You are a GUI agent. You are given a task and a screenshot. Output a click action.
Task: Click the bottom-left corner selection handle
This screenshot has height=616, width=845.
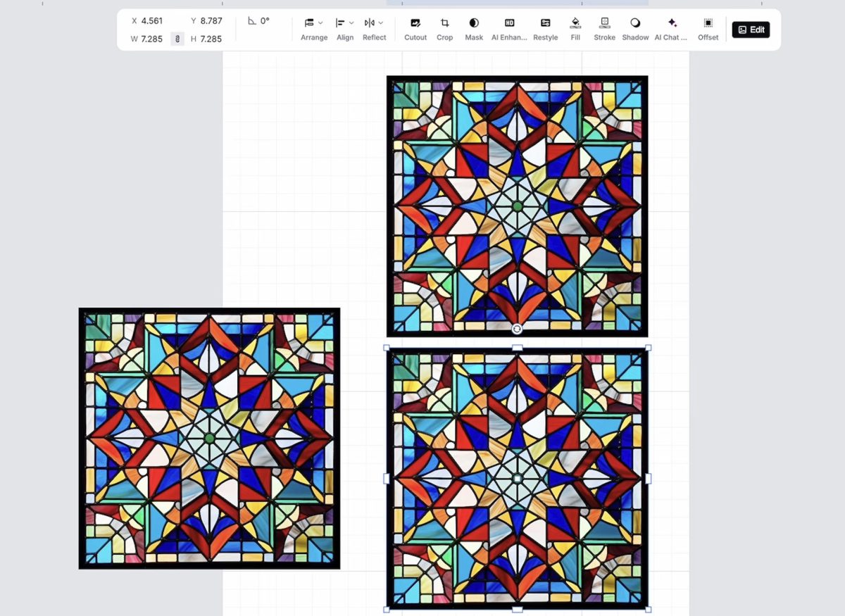[x=386, y=609]
